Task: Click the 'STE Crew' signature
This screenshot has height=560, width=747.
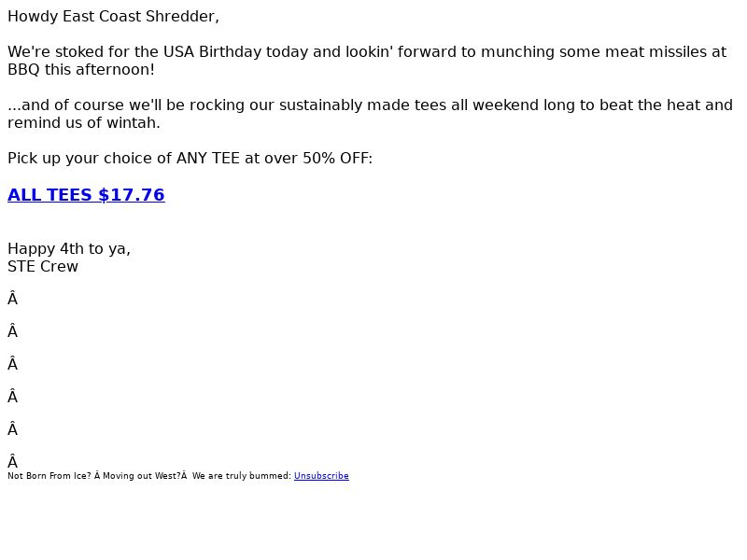Action: (43, 267)
